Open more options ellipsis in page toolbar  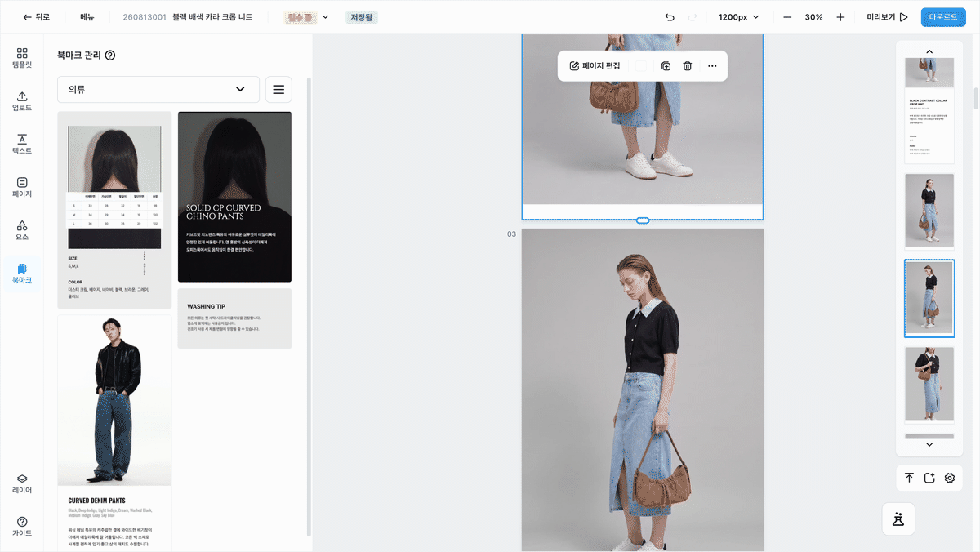(712, 66)
